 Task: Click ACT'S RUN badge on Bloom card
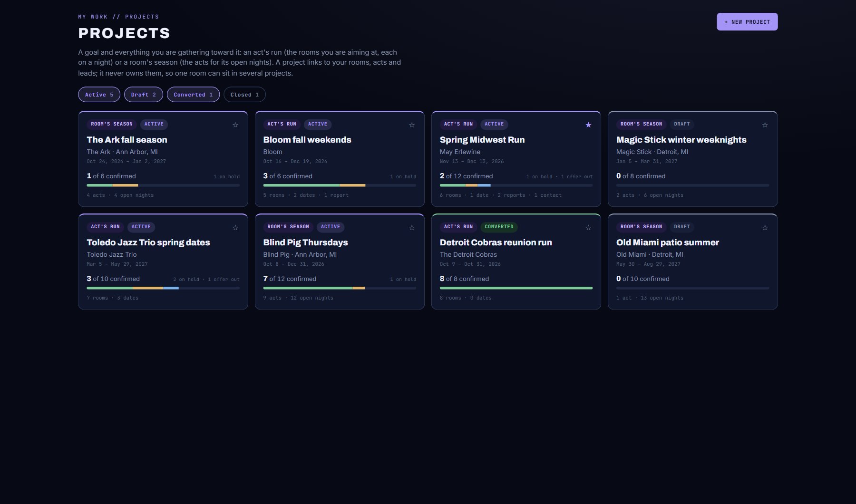coord(282,124)
